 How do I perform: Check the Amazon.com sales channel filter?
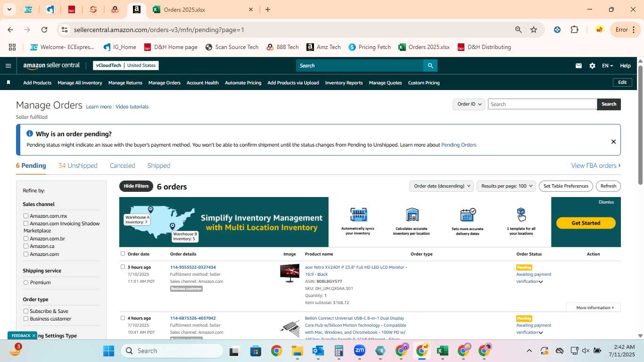(26, 254)
